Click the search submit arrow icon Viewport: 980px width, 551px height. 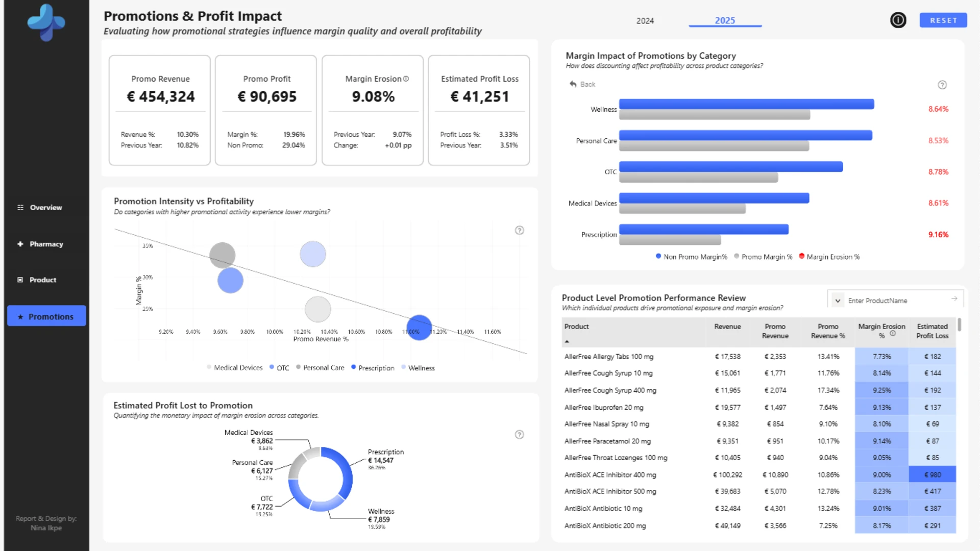954,299
